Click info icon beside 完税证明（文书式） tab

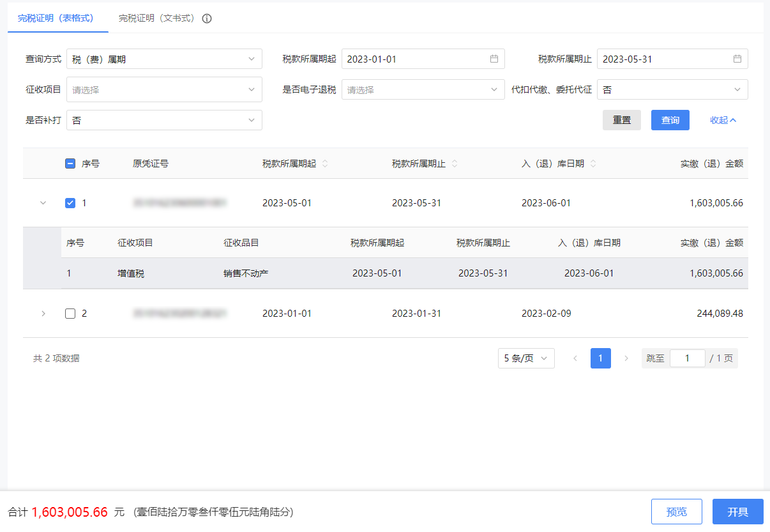207,19
